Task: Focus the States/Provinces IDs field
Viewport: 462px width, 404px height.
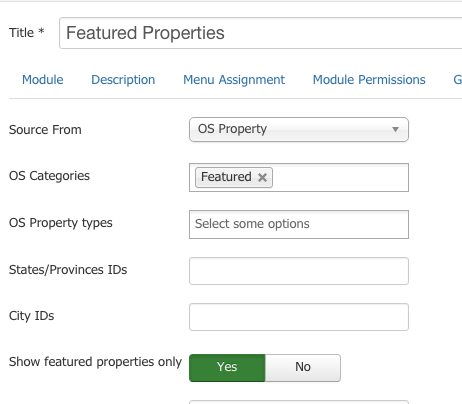Action: pyautogui.click(x=299, y=271)
